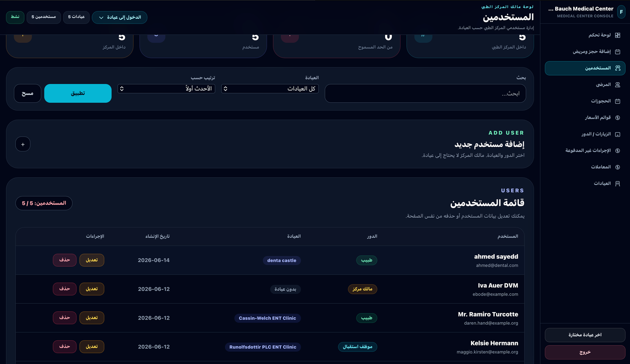The width and height of the screenshot is (630, 364).
Task: Click the F avatar badge at top
Action: [621, 12]
